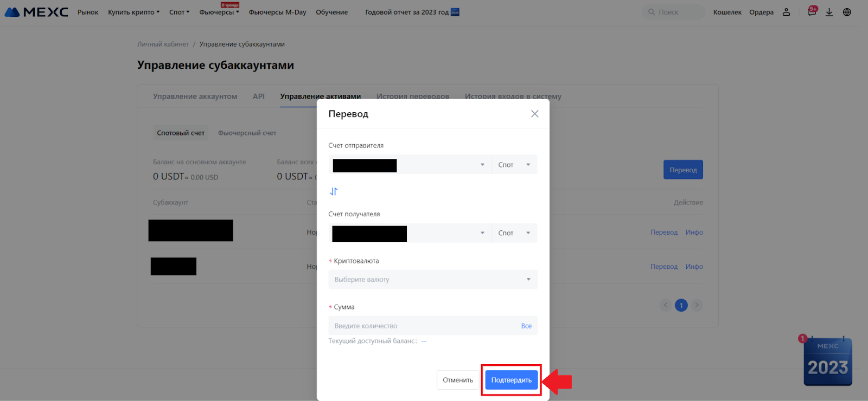Open sender account type Спот dropdown
This screenshot has width=868, height=401.
click(x=515, y=165)
